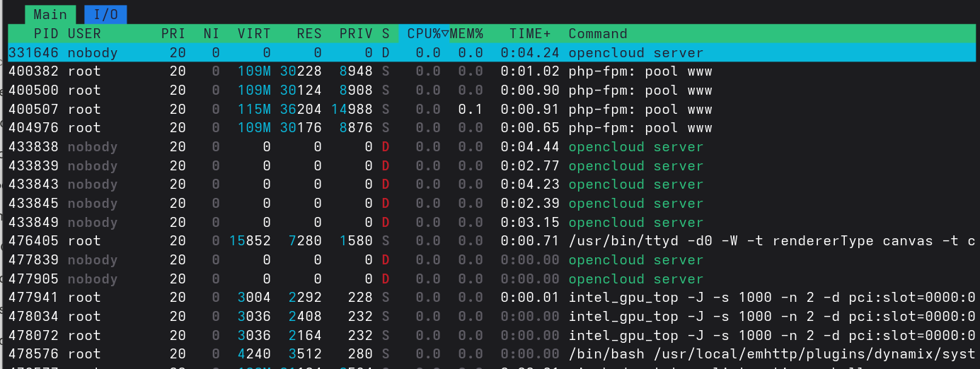Click TIME+ value 0:01.02
This screenshot has height=369, width=980.
pyautogui.click(x=530, y=71)
